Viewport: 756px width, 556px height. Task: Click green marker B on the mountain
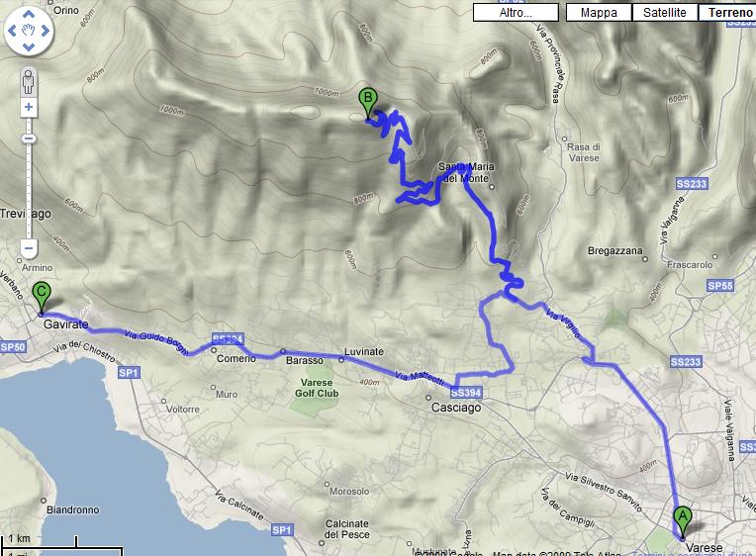(x=368, y=104)
